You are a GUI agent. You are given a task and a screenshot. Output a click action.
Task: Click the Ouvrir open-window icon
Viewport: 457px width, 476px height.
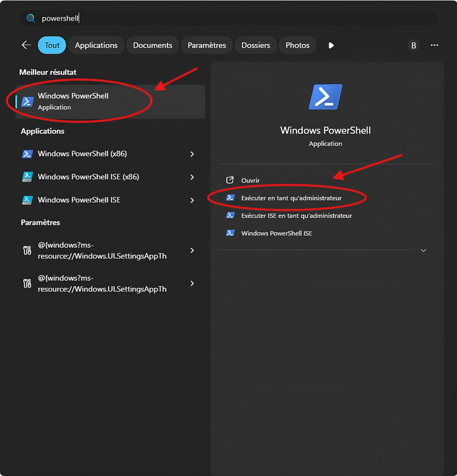click(230, 180)
